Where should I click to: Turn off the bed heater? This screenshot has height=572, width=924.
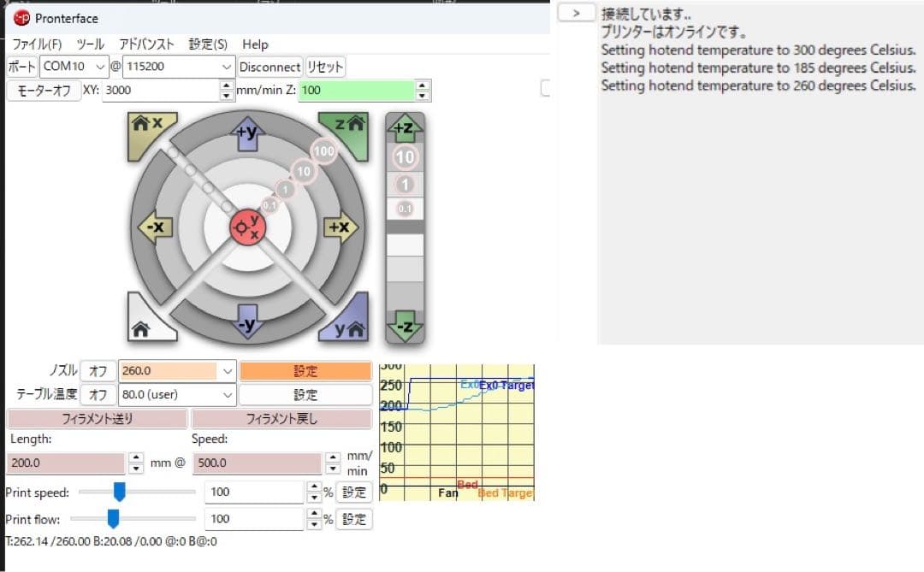[x=97, y=395]
